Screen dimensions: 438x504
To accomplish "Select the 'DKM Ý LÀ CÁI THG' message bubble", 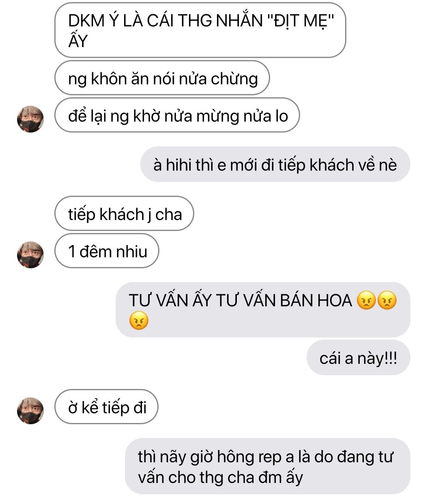I will [x=200, y=30].
